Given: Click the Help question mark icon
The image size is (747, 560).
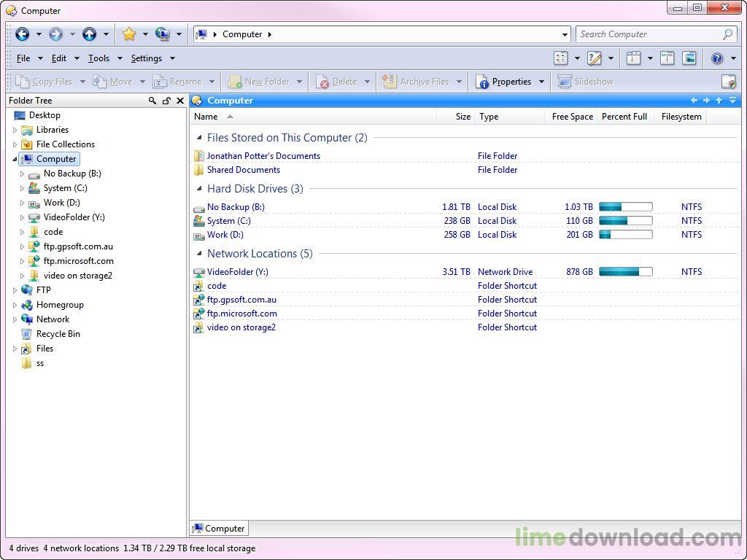Looking at the screenshot, I should pyautogui.click(x=717, y=58).
